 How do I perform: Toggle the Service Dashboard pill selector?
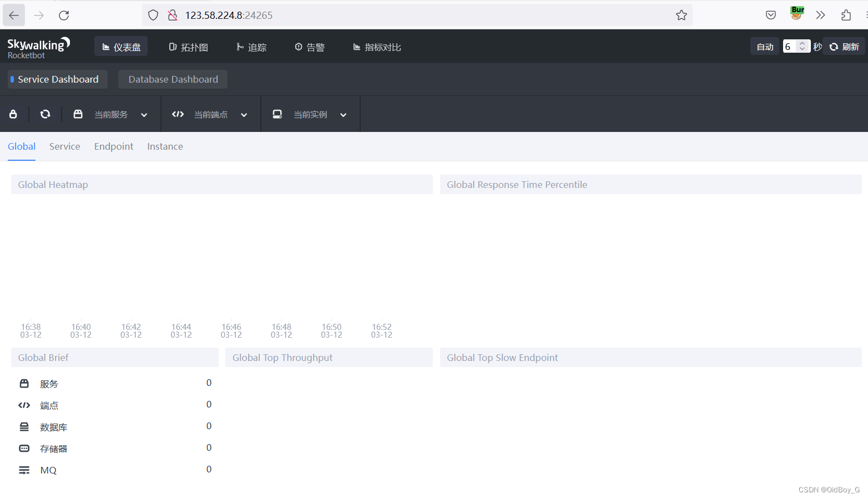tap(56, 79)
